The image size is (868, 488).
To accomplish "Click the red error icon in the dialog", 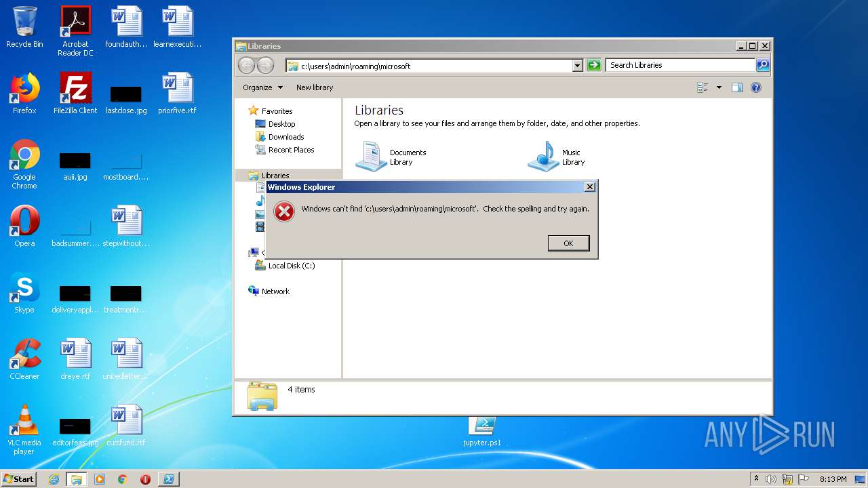I will pyautogui.click(x=284, y=212).
